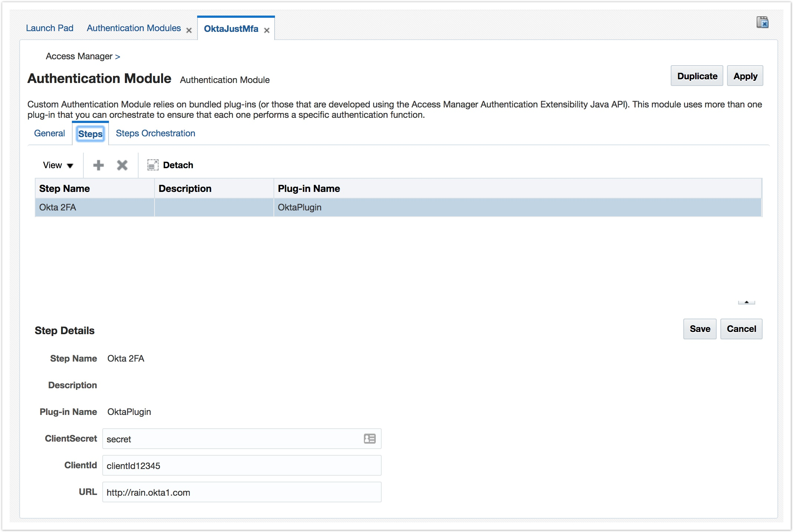Focus the URL text field
Viewport: 793px width, 532px height.
242,492
